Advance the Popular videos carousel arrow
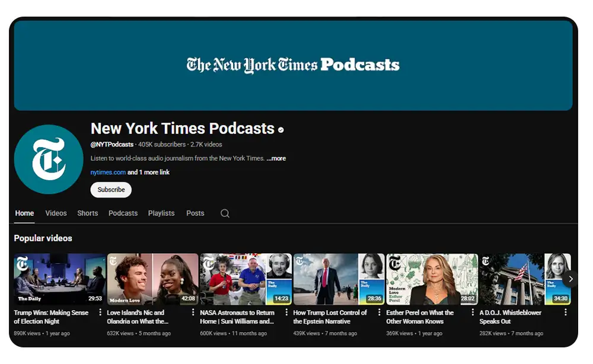This screenshot has width=593, height=364. coord(570,279)
